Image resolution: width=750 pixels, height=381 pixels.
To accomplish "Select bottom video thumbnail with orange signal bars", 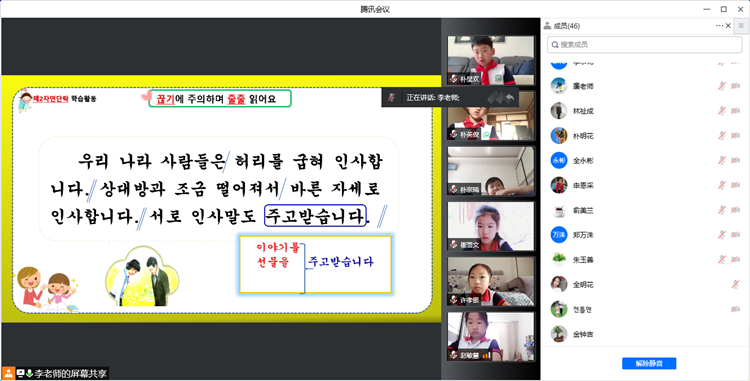I will pos(491,337).
